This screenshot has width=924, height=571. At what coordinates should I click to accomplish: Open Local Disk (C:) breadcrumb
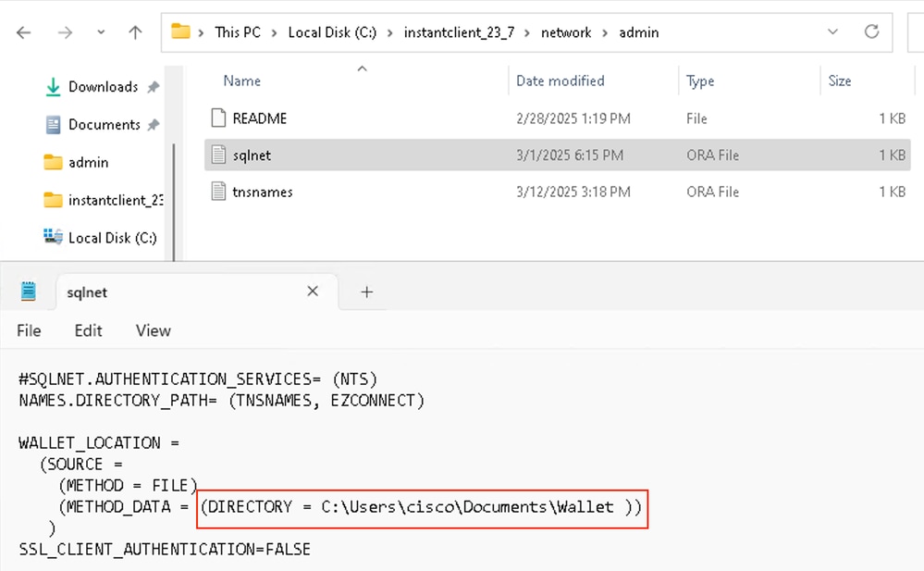(332, 32)
